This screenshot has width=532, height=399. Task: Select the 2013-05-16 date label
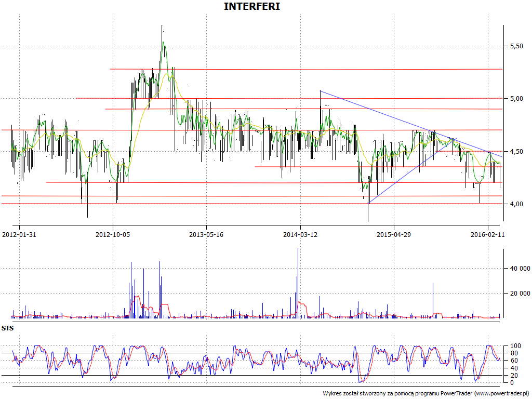click(x=206, y=234)
